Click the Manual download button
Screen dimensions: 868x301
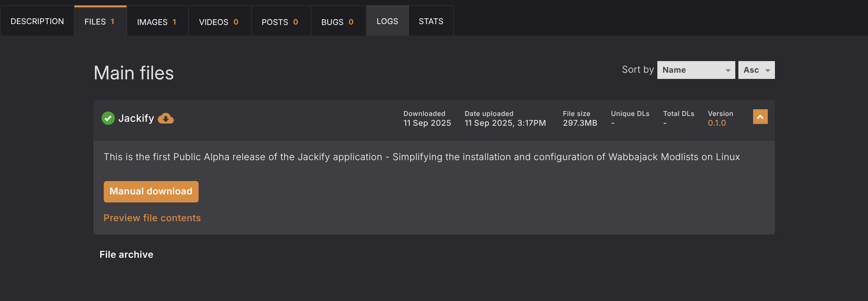point(151,192)
